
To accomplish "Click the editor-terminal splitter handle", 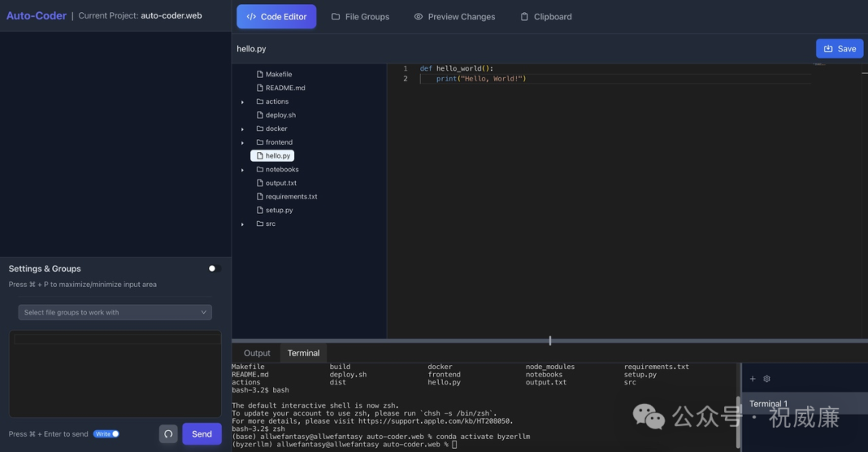I will point(550,341).
